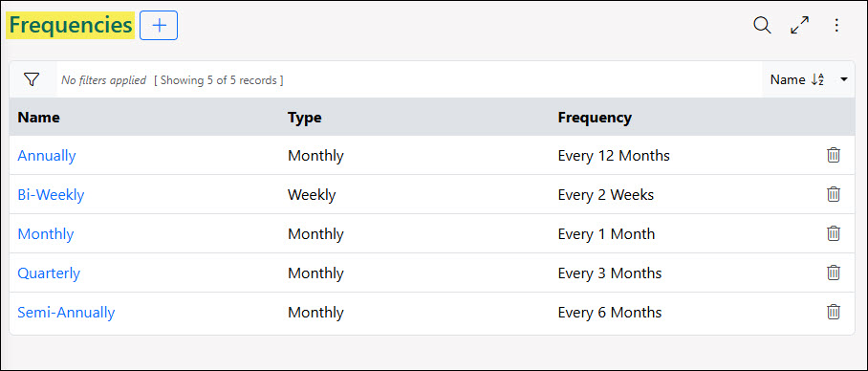Select the Every 2 Weeks cell
This screenshot has width=868, height=371.
606,195
